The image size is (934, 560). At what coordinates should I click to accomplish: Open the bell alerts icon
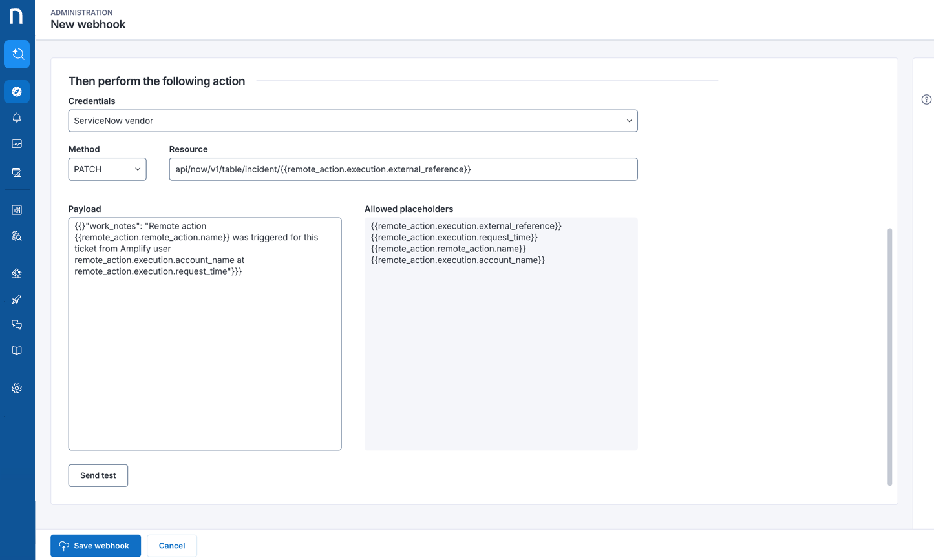(17, 118)
